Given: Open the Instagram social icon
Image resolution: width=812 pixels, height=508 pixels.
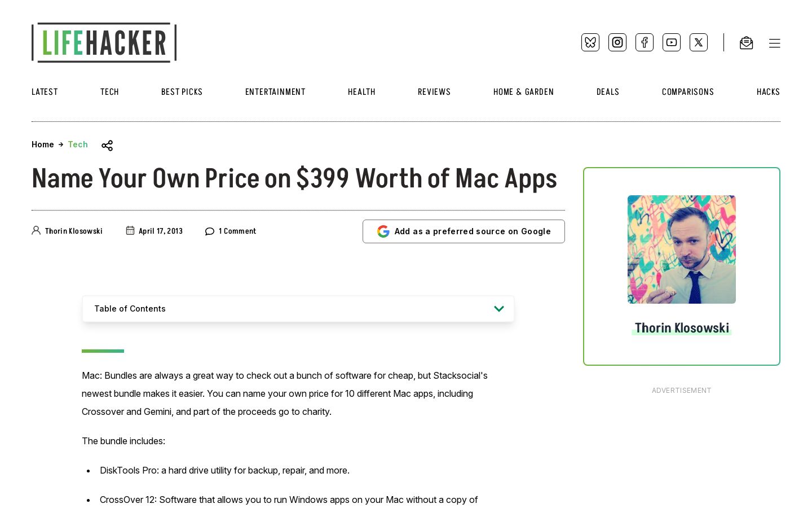Looking at the screenshot, I should [x=617, y=42].
